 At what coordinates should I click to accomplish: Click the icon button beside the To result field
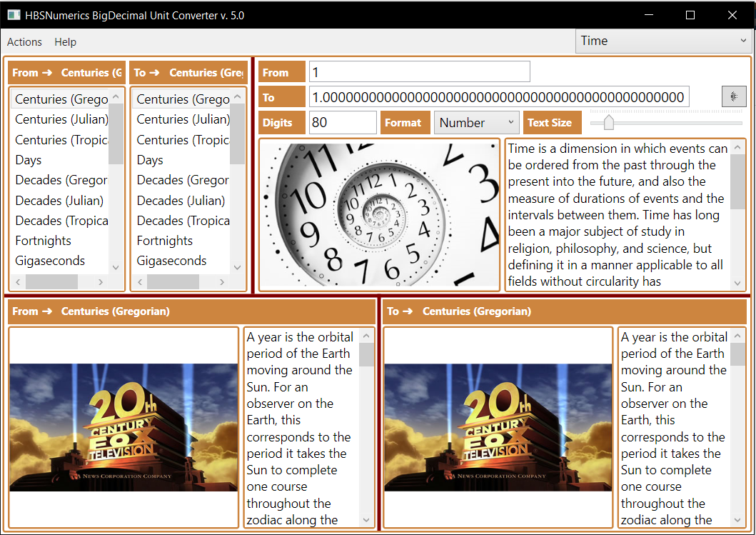tap(733, 96)
